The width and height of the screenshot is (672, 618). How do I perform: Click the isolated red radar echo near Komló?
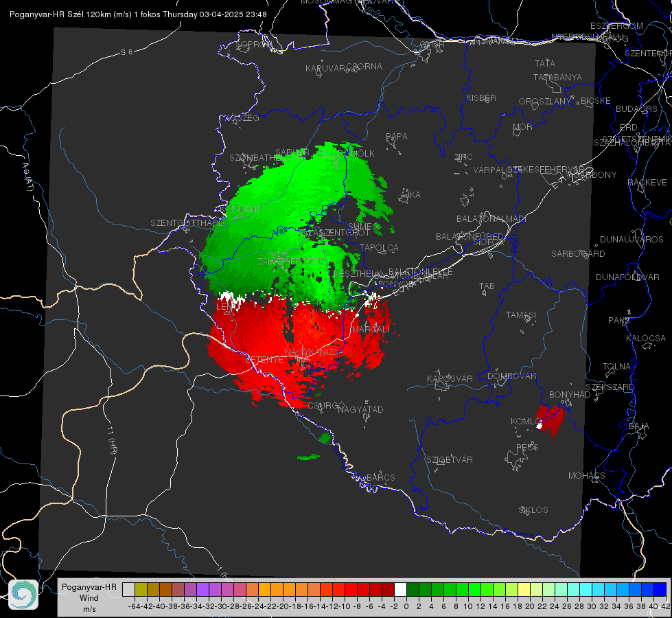tap(549, 420)
